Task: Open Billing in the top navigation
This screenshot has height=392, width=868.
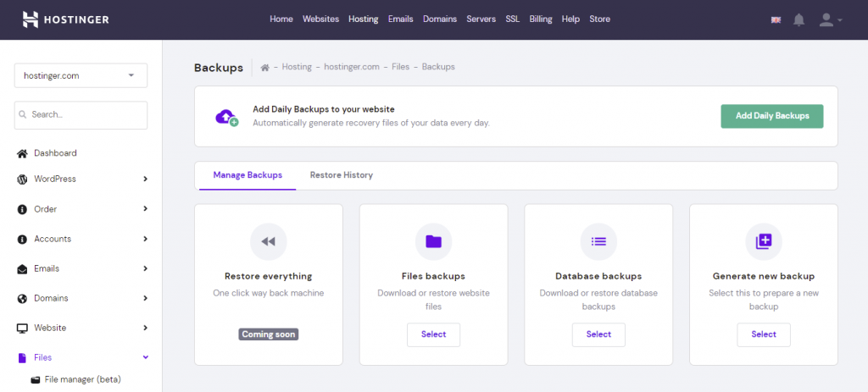Action: pyautogui.click(x=541, y=19)
